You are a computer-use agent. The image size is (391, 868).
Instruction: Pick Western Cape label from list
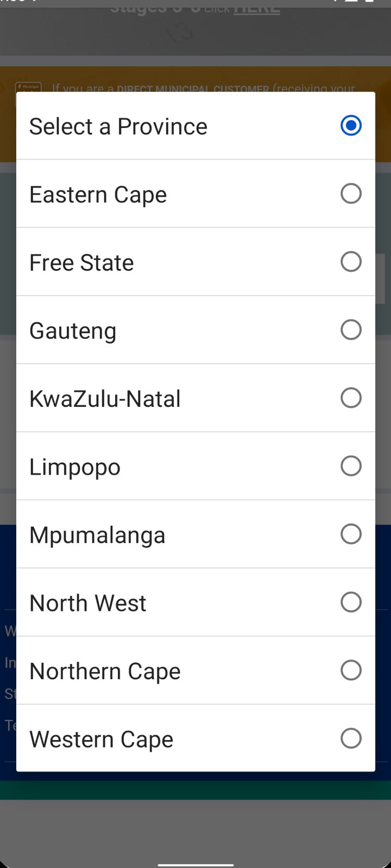click(101, 739)
